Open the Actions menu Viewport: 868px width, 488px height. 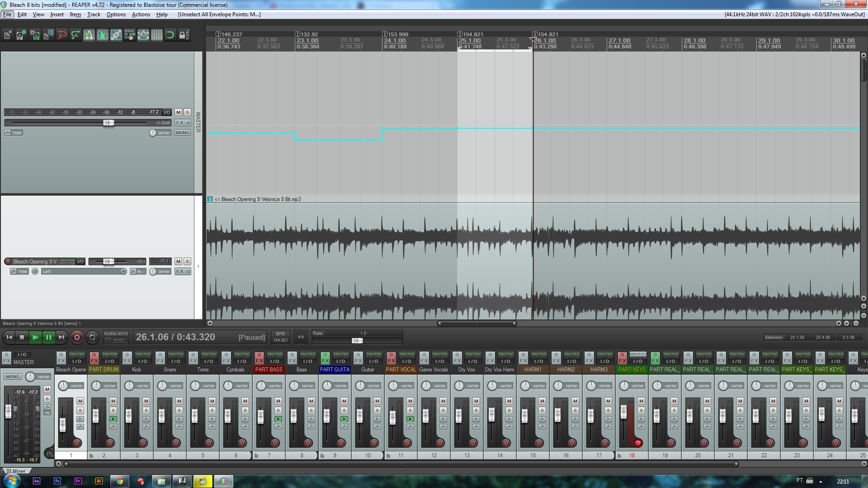(141, 14)
